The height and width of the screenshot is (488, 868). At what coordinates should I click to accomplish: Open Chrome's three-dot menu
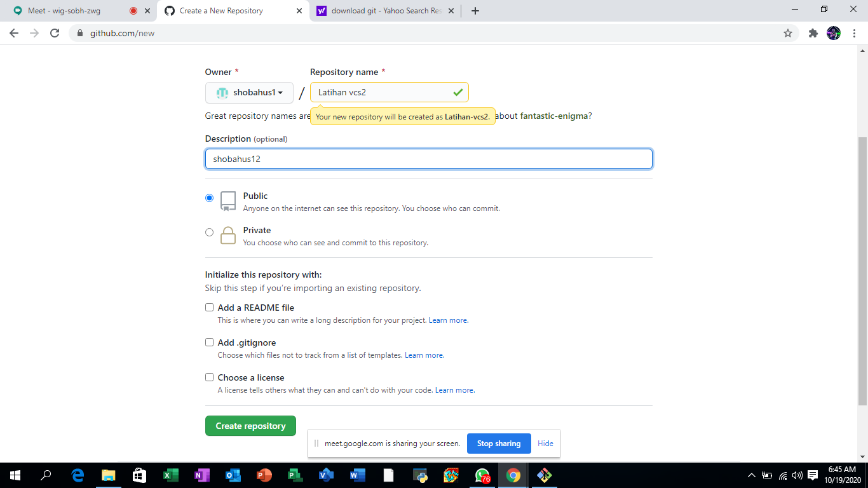(x=855, y=33)
